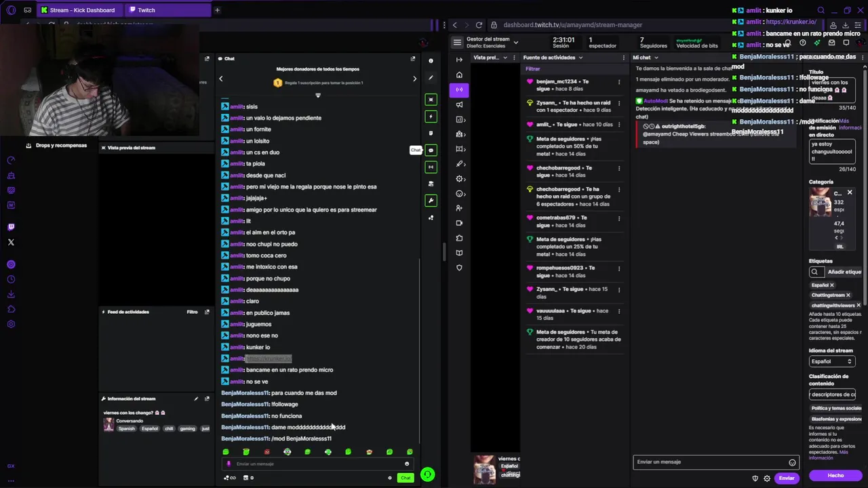Open the shield safety icon in Twitch sidebar

click(x=459, y=268)
